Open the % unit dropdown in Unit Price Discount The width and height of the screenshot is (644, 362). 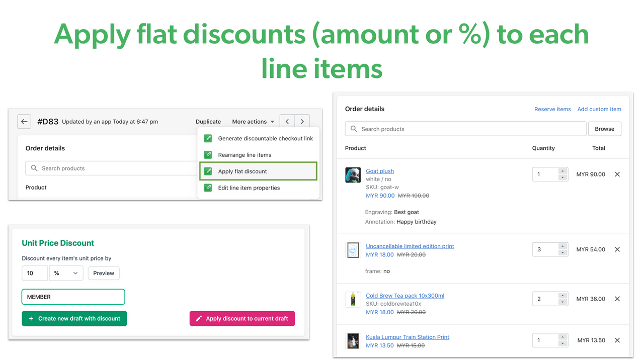(66, 273)
